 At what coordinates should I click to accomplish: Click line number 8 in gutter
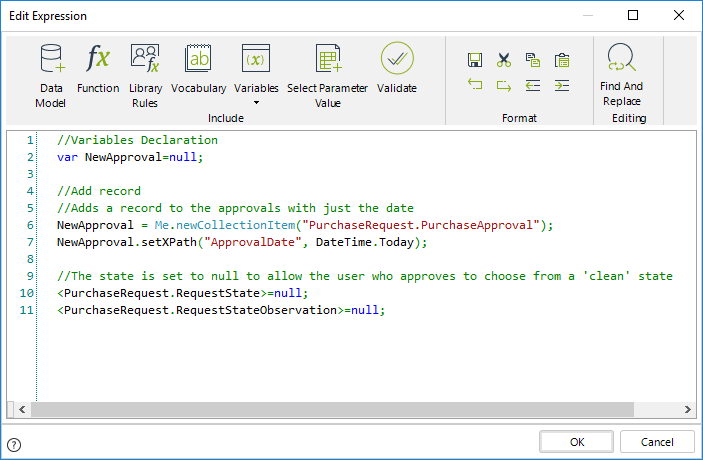point(30,259)
